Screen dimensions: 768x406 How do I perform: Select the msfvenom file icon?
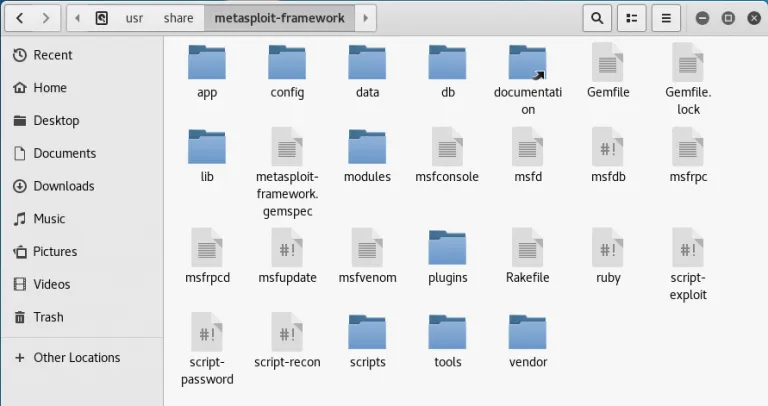coord(367,247)
